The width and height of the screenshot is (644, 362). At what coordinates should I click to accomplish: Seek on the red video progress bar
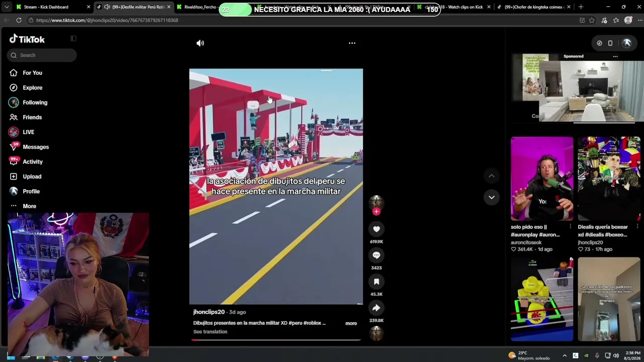tap(276, 340)
